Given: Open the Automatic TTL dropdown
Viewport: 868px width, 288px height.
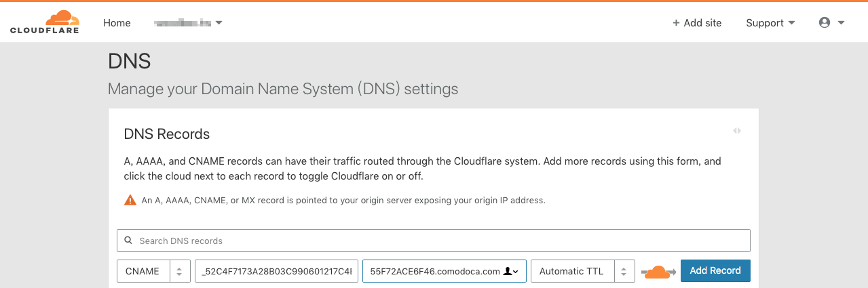Looking at the screenshot, I should (x=583, y=270).
